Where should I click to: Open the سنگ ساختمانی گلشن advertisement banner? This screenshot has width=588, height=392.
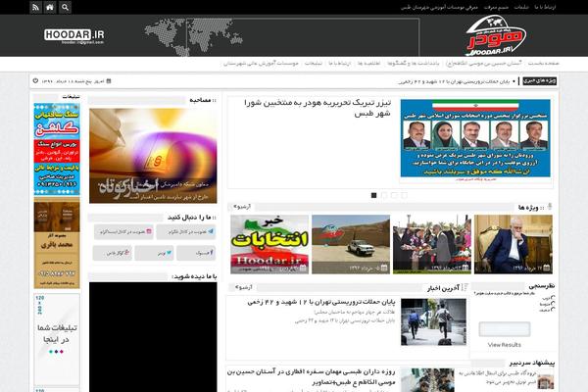pyautogui.click(x=57, y=149)
